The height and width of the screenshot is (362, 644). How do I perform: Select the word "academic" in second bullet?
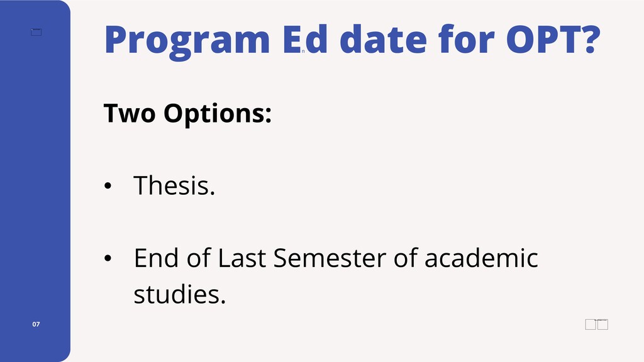[x=481, y=258]
